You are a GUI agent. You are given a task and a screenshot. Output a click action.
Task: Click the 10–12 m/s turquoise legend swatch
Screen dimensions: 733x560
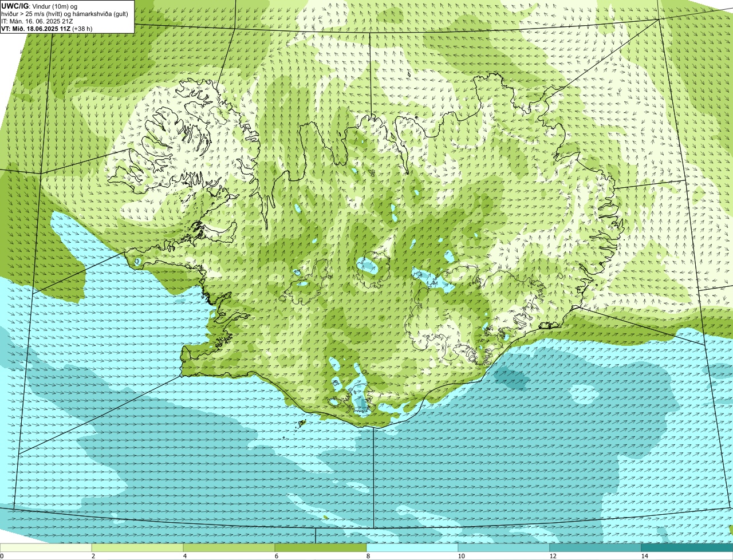pyautogui.click(x=504, y=547)
